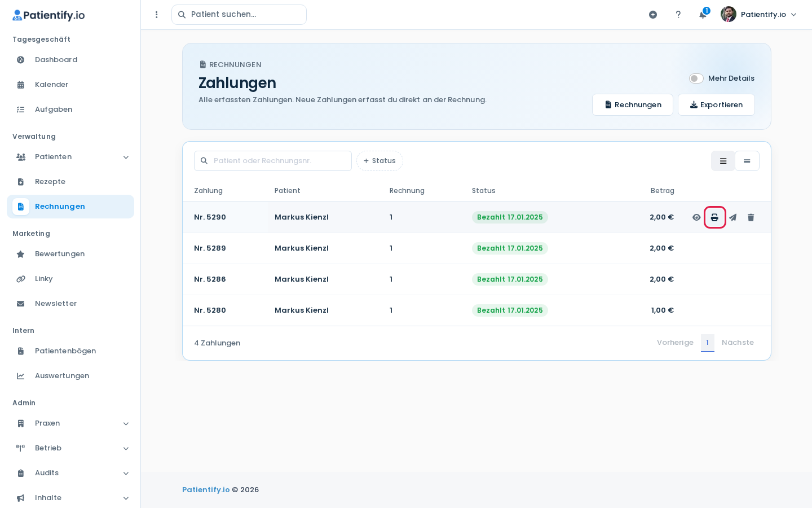Click the Exportieren button

[716, 105]
